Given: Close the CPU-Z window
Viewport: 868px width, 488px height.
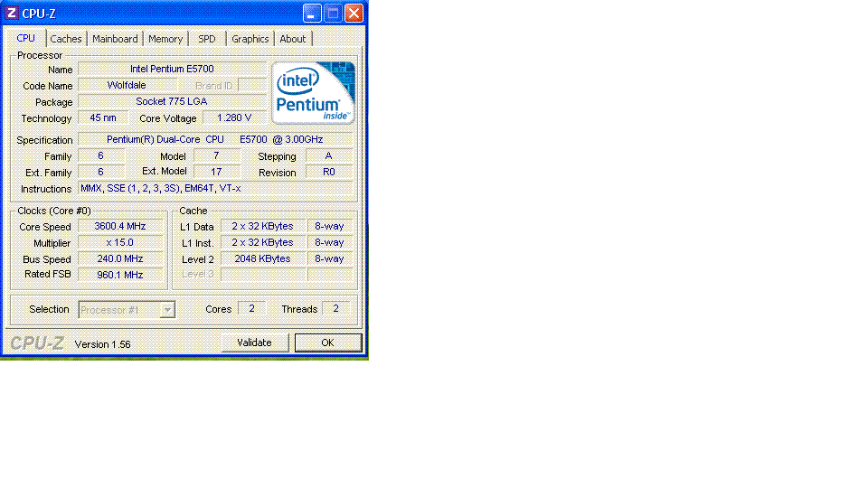Looking at the screenshot, I should pyautogui.click(x=354, y=14).
